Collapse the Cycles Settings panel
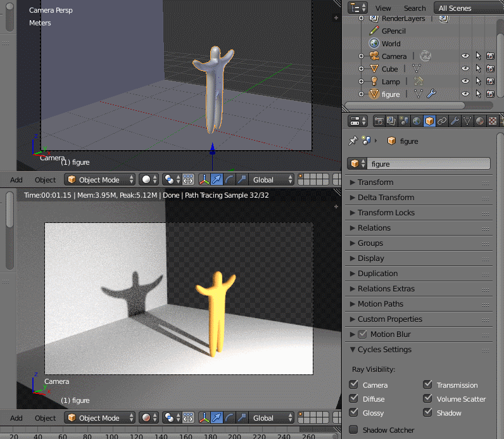504x439 pixels. pyautogui.click(x=419, y=349)
